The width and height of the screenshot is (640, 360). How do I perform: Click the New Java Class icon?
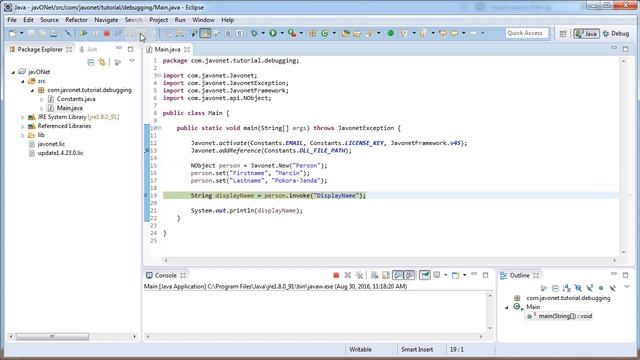[325, 33]
